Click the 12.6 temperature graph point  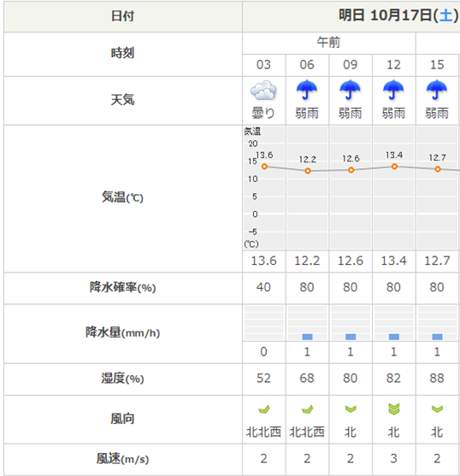(351, 170)
